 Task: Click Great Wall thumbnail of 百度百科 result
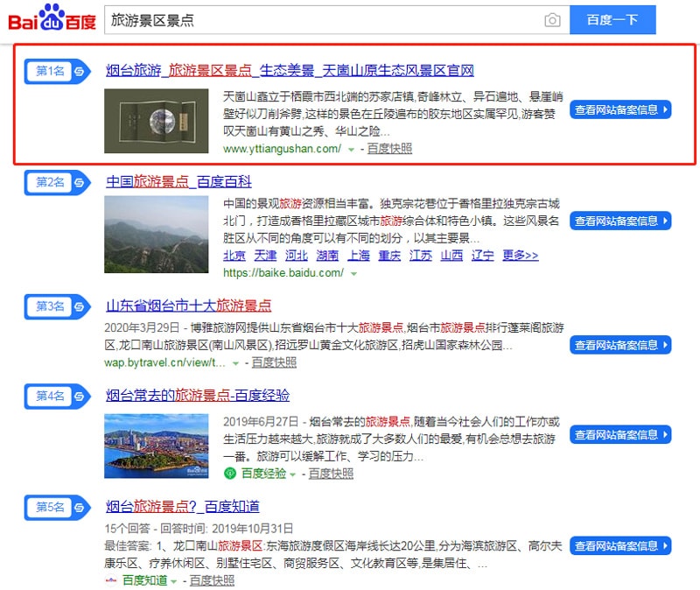[157, 234]
